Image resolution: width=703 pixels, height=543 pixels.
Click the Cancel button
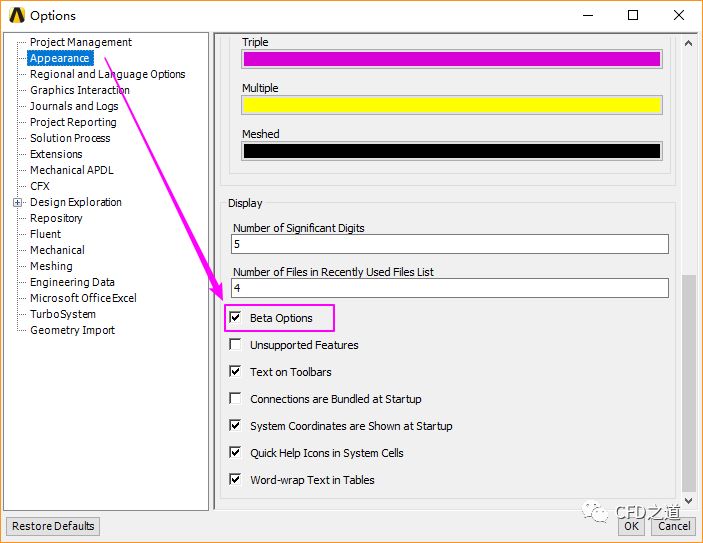pos(674,526)
